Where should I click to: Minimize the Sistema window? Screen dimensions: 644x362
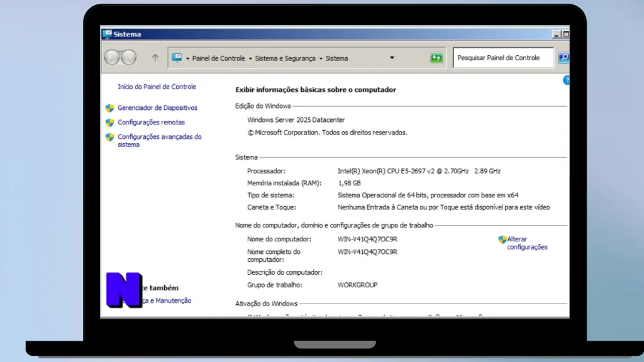tap(556, 35)
